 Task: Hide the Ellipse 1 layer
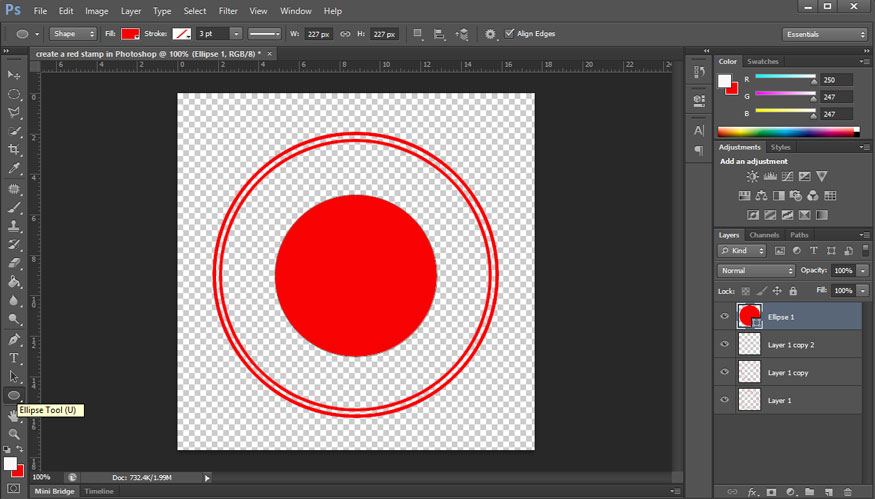pos(724,317)
